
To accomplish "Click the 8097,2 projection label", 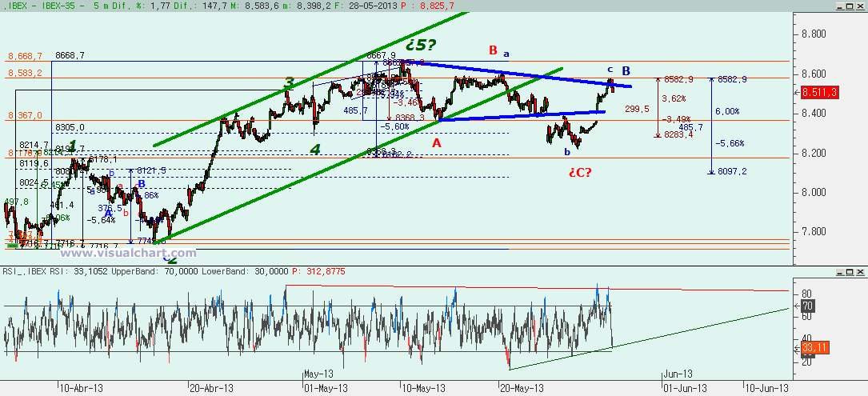I will (x=732, y=172).
